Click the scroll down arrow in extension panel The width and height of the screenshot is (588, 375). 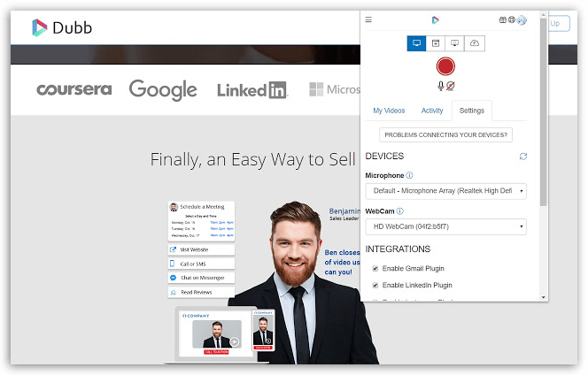click(x=544, y=297)
